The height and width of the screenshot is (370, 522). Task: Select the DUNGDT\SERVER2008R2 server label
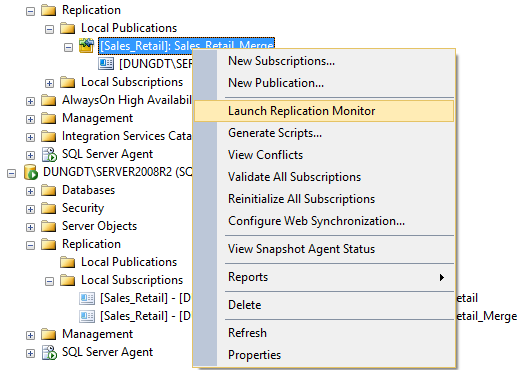coord(118,172)
